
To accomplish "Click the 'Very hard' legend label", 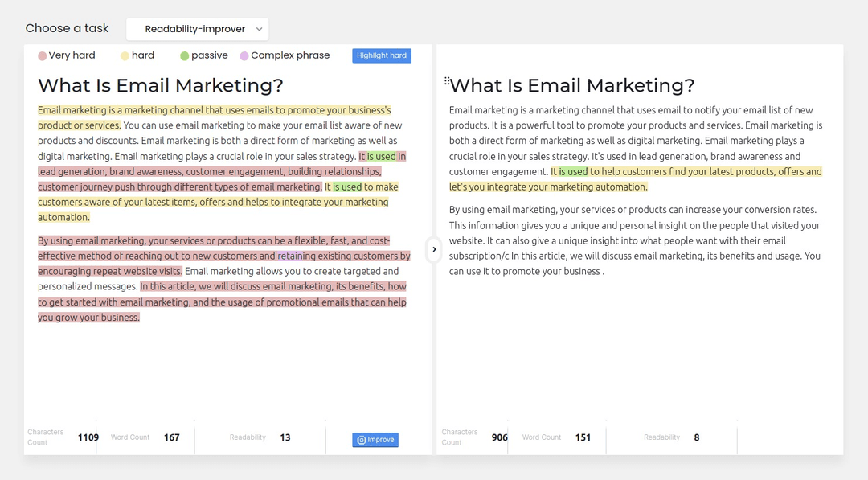I will 72,55.
